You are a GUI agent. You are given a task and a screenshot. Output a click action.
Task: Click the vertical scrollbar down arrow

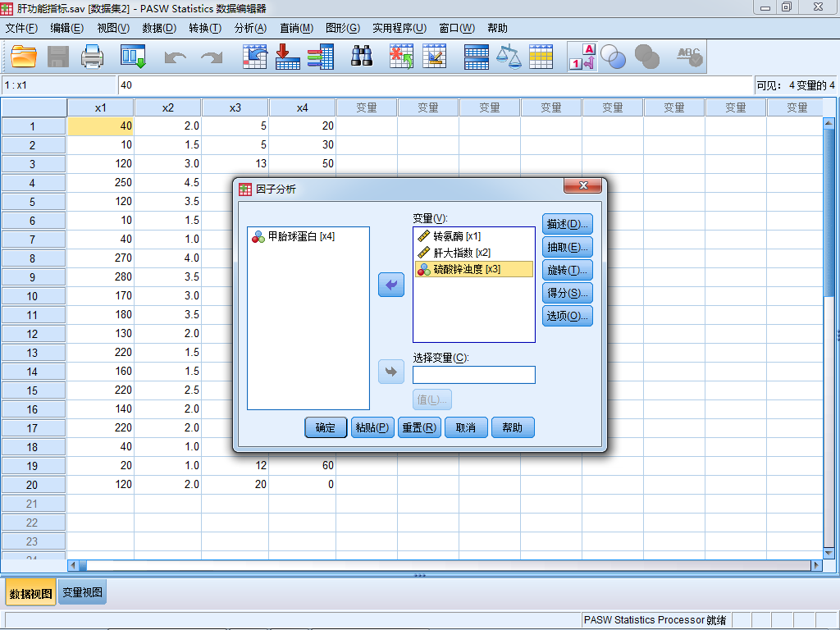[829, 552]
